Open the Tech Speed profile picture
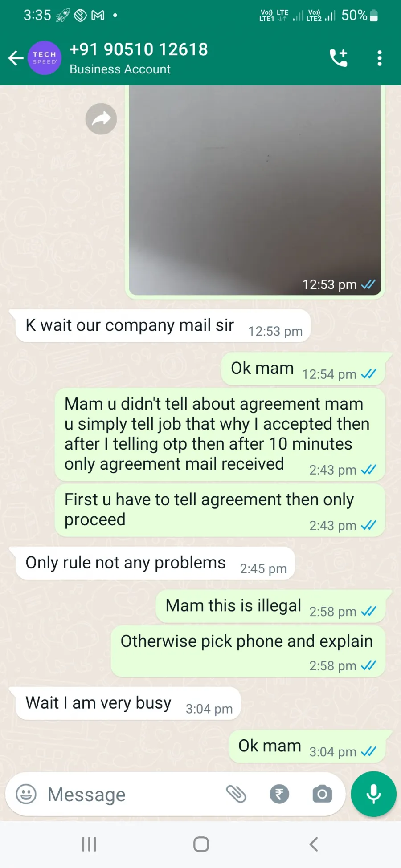Screen dimensions: 401x868 (x=45, y=58)
